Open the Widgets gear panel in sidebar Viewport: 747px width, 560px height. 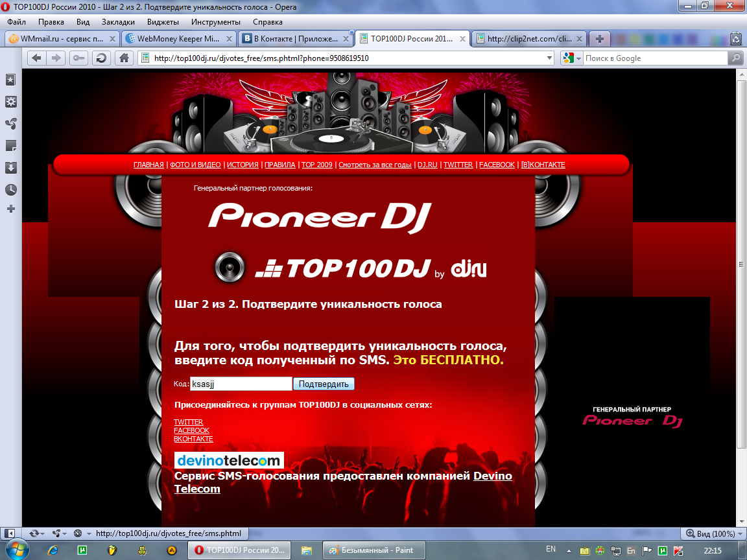click(x=10, y=101)
